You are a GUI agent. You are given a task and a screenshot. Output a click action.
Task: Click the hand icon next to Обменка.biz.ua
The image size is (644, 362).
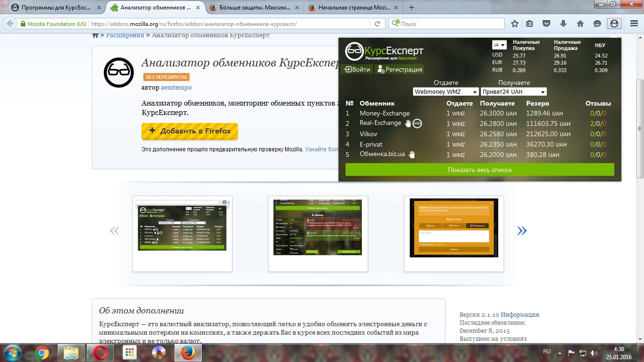click(x=412, y=154)
